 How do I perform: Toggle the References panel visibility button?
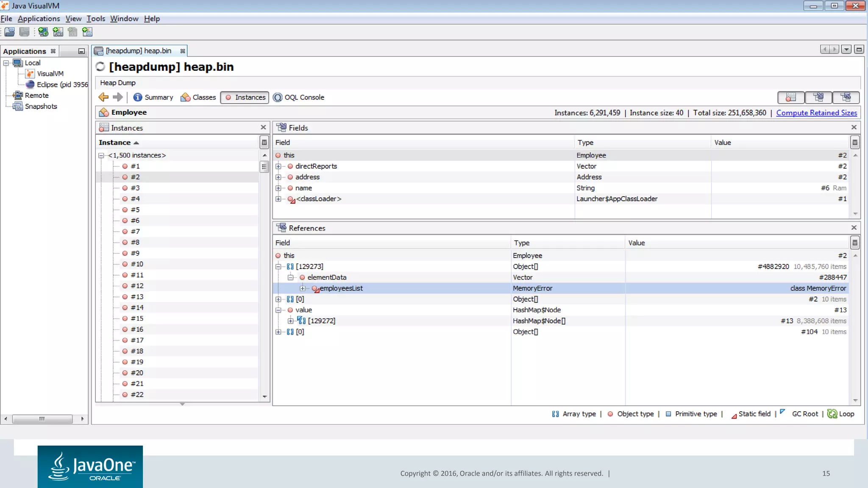click(x=846, y=97)
